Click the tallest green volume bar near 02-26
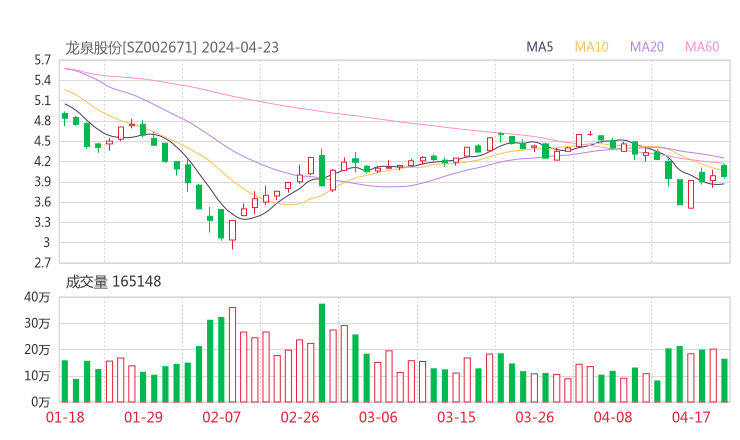This screenshot has height=440, width=740. tap(322, 353)
